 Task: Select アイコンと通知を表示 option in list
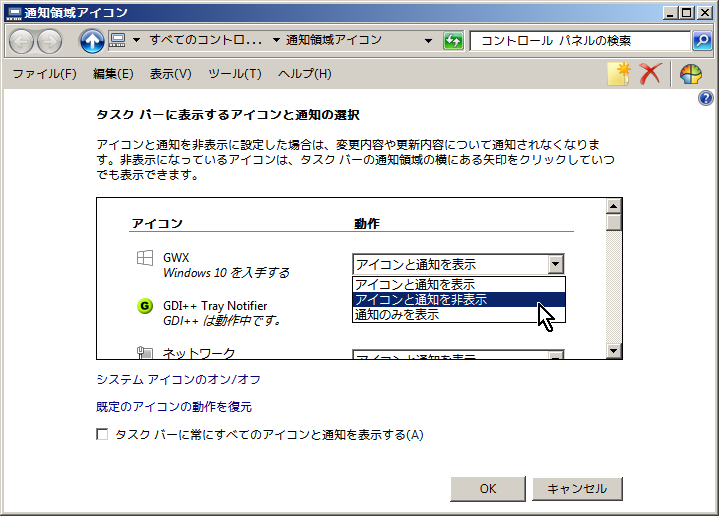pyautogui.click(x=459, y=284)
